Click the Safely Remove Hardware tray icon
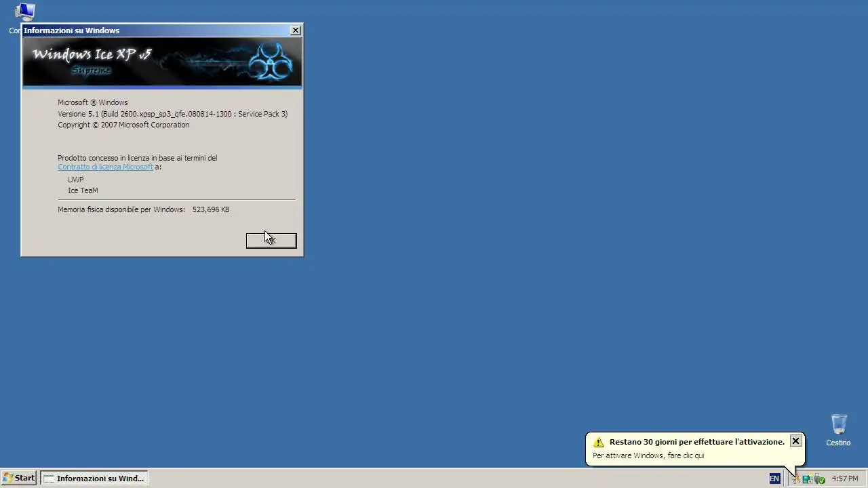The height and width of the screenshot is (488, 868). (819, 479)
